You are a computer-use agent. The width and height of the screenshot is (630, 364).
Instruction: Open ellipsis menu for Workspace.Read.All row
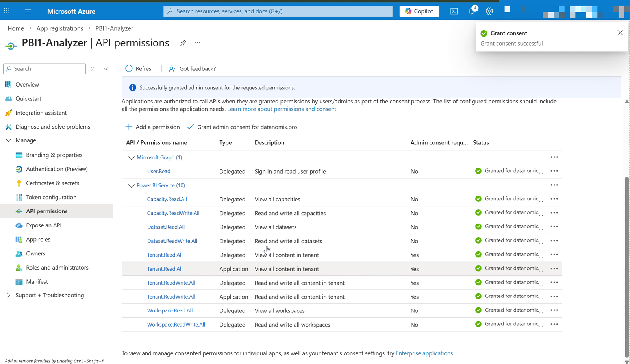pos(554,310)
